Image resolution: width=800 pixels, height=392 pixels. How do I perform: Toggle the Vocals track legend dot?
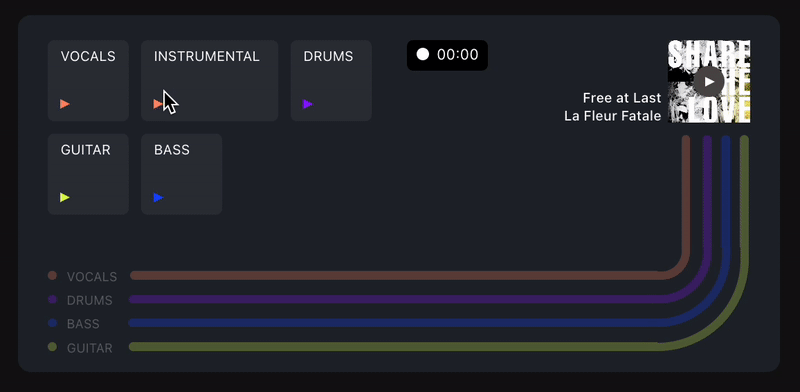52,276
